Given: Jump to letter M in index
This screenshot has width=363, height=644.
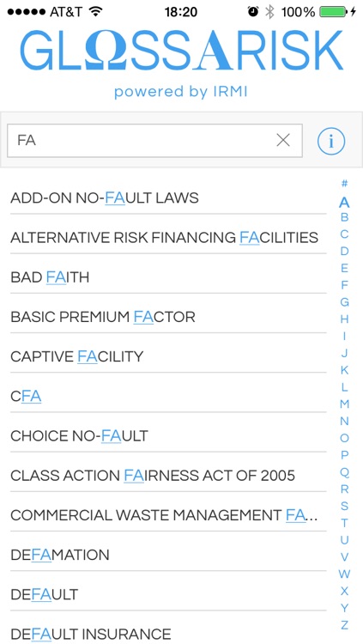Looking at the screenshot, I should 344,404.
